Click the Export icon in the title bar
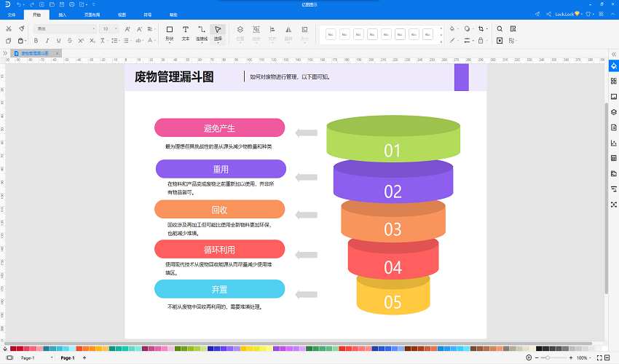 82,4
